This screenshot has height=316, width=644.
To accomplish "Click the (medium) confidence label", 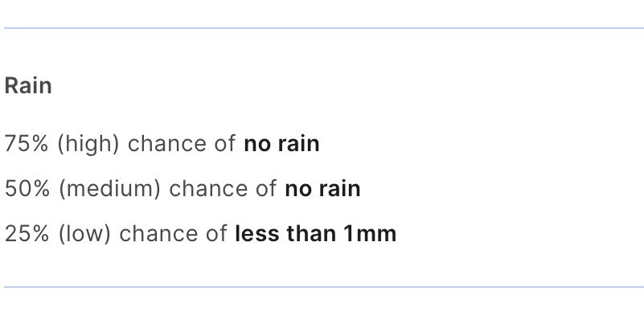I will coord(109,190).
